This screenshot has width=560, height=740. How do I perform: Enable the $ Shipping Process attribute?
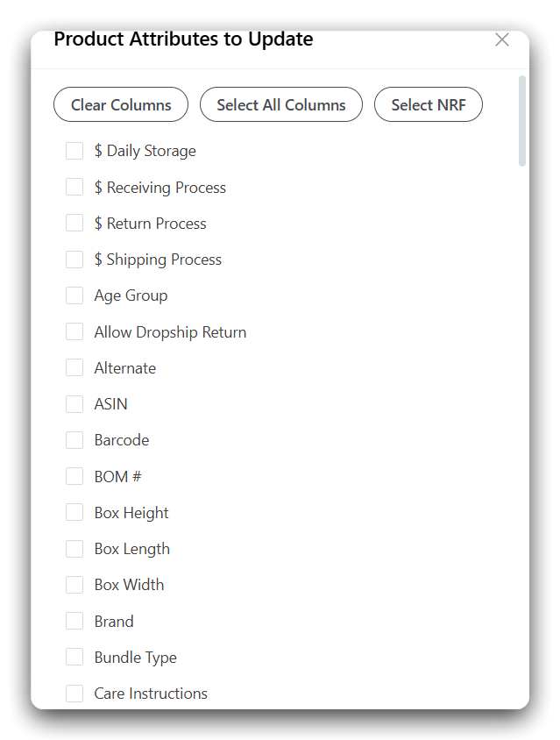74,259
